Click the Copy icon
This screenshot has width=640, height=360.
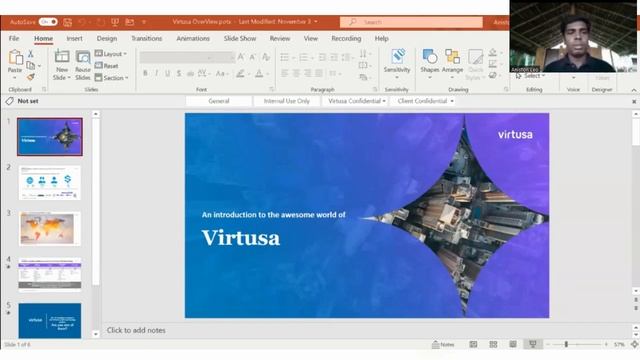31,65
